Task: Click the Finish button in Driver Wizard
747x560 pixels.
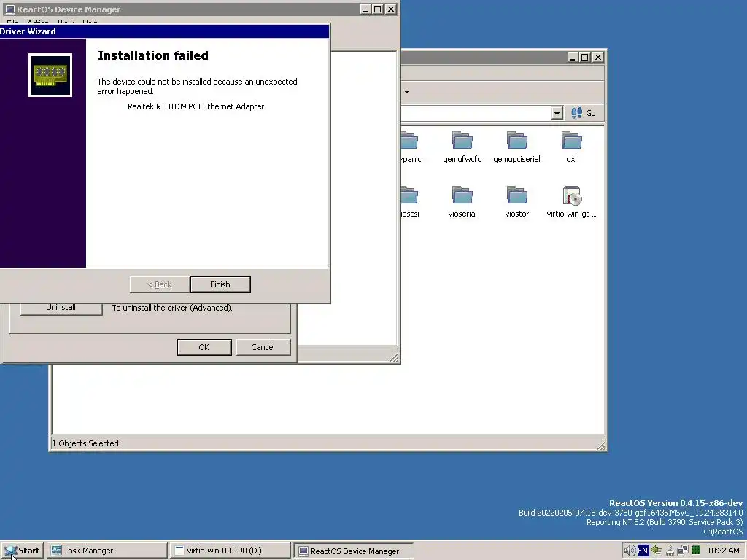Action: 220,284
